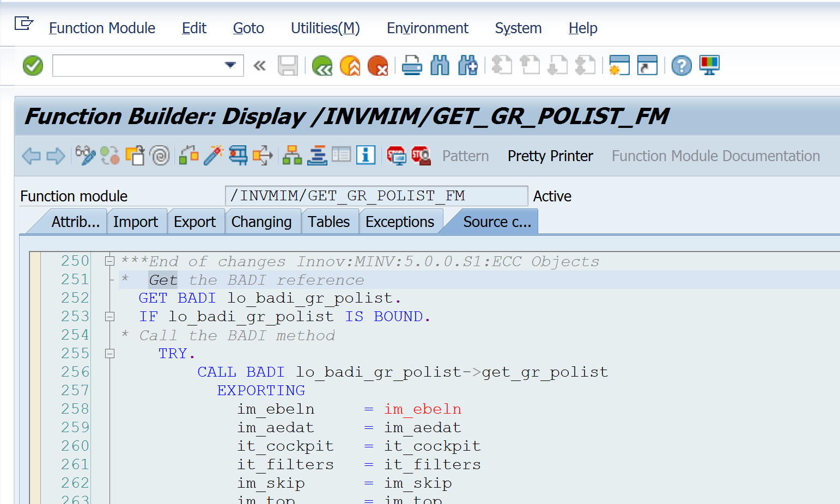Collapse the IF block at line 253
The image size is (840, 504).
pyautogui.click(x=109, y=317)
